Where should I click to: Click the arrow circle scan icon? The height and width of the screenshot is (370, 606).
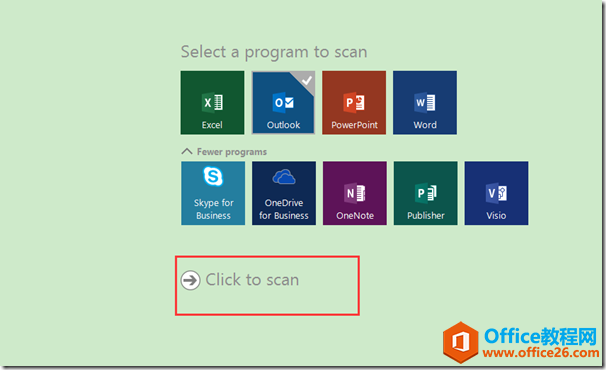[191, 280]
